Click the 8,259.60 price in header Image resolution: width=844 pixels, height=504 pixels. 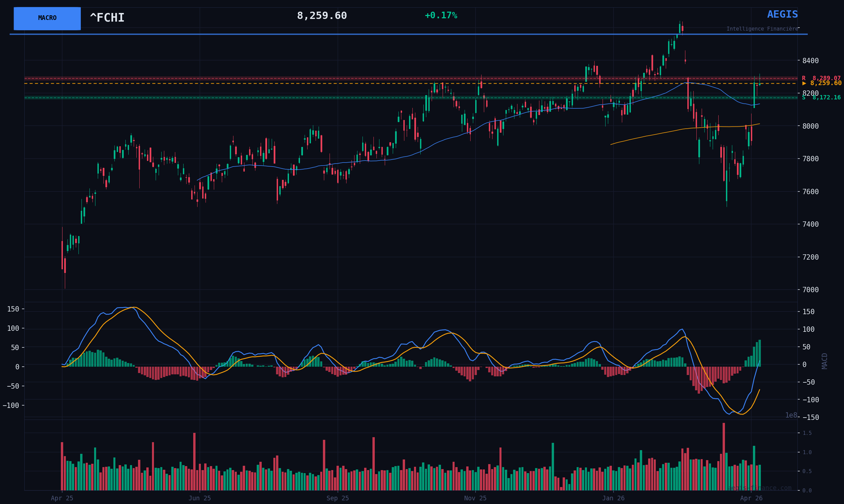point(322,16)
